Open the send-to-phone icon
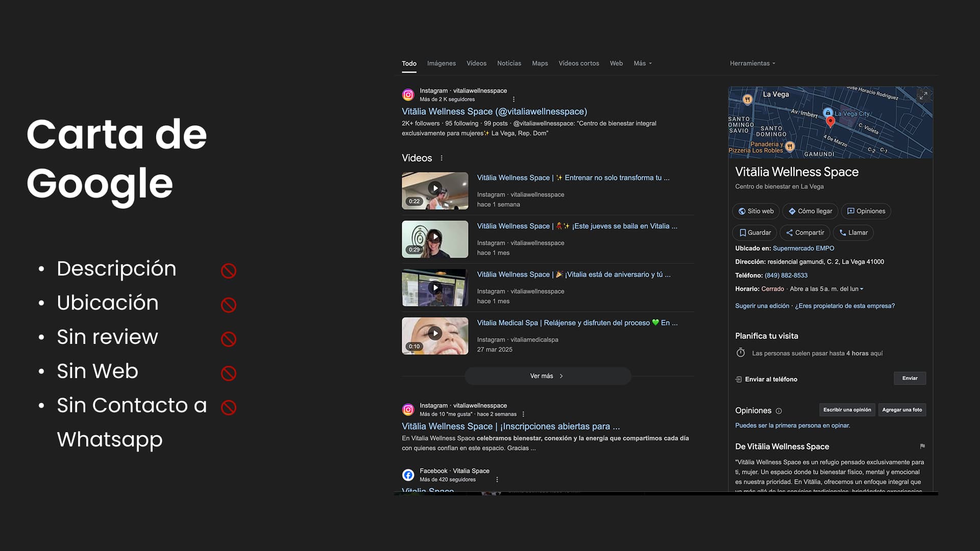 [x=739, y=380]
